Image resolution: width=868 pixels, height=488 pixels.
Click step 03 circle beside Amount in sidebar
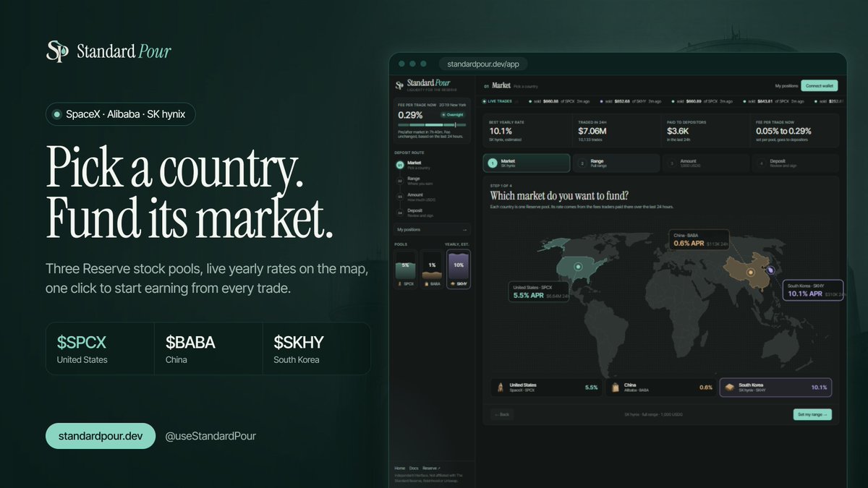(400, 197)
